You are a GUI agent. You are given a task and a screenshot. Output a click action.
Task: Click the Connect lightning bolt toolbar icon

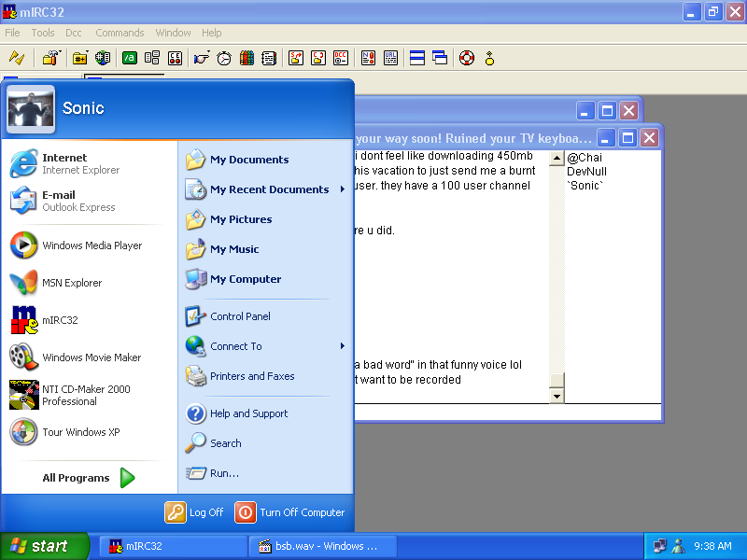[x=16, y=58]
